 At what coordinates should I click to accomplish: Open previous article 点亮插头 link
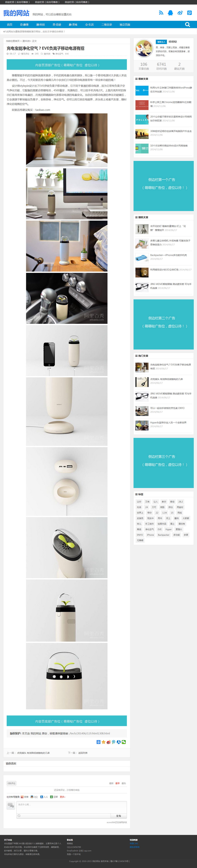[x=33, y=753]
